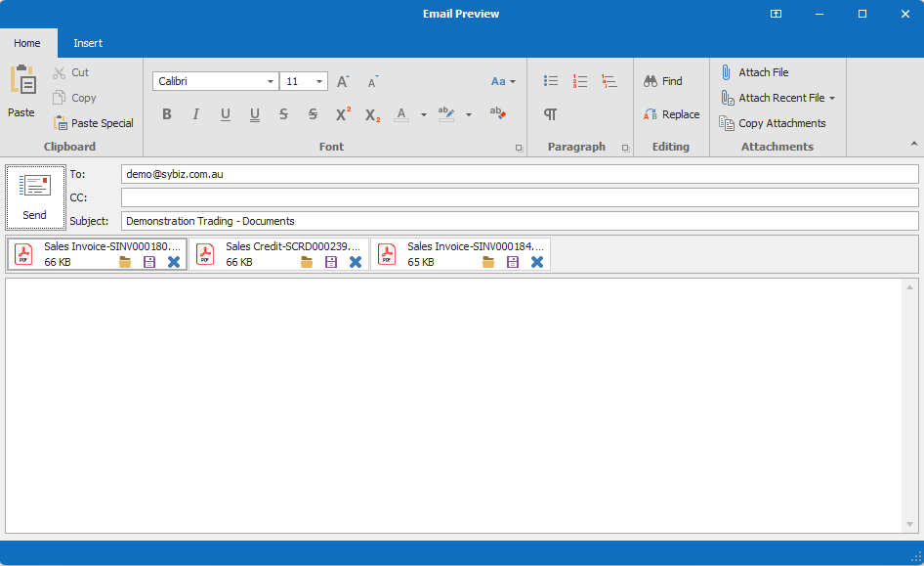Remove the Sales Credit-SCRD000239 attachment
The image size is (924, 566).
pos(356,262)
